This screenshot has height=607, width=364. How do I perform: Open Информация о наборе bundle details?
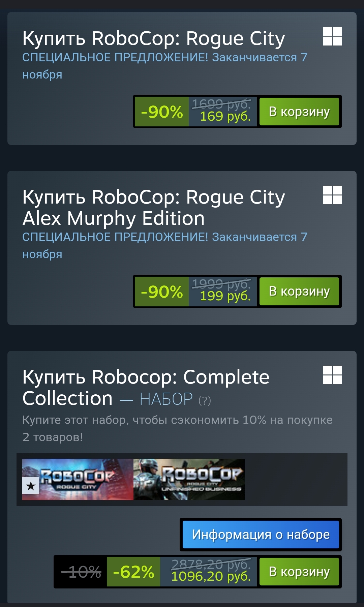(261, 535)
